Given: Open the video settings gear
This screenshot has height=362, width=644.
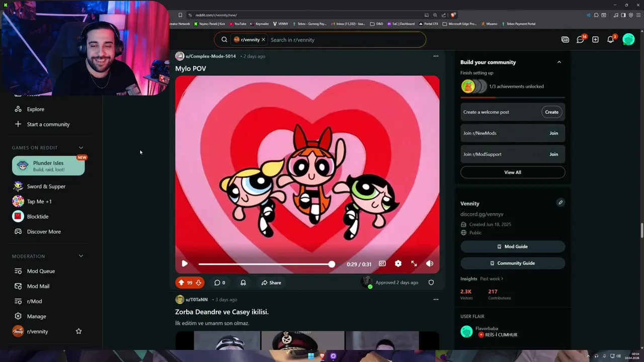Looking at the screenshot, I should 398,263.
